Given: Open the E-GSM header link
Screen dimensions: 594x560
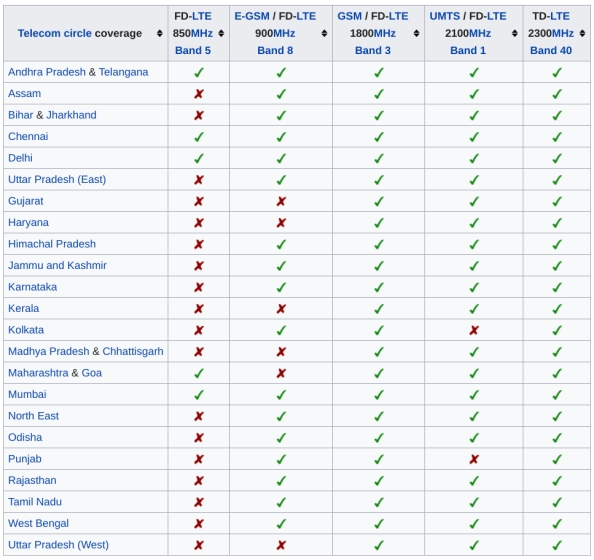Looking at the screenshot, I should 252,16.
